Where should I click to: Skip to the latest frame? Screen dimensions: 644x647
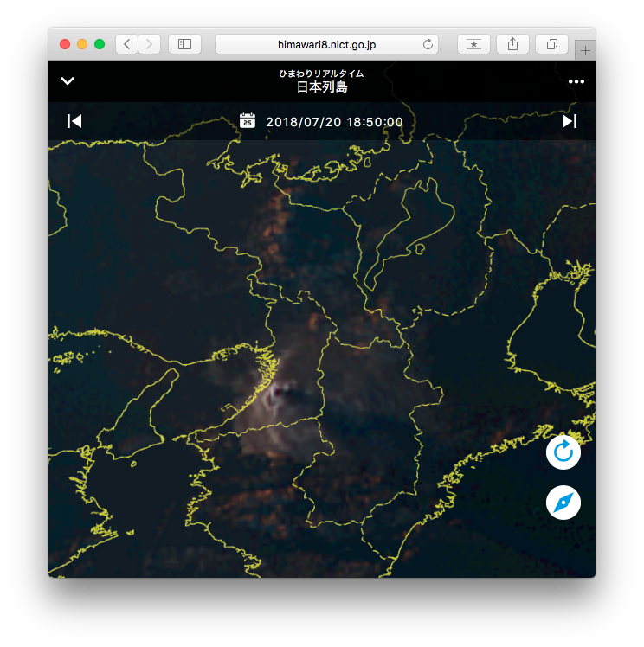click(x=569, y=121)
